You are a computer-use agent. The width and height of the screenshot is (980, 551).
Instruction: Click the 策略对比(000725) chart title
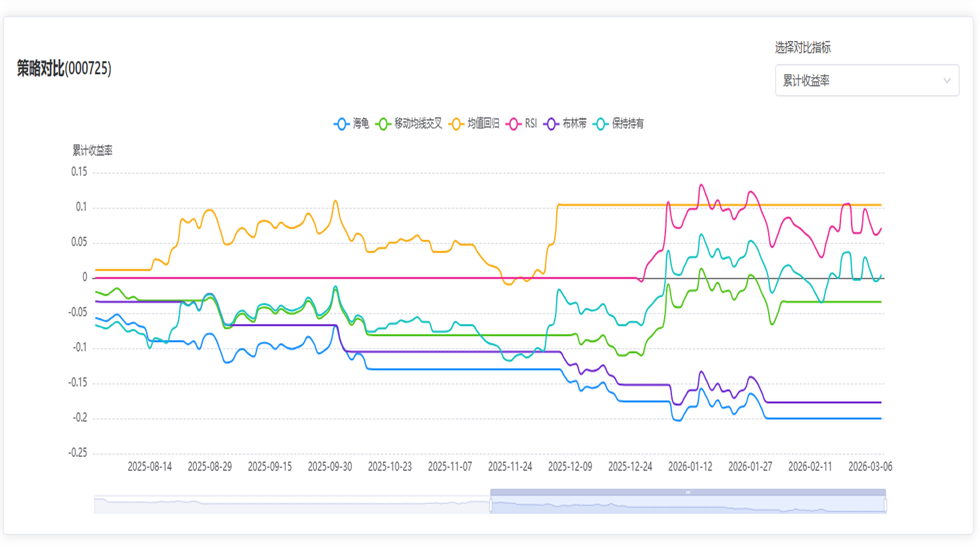(64, 68)
